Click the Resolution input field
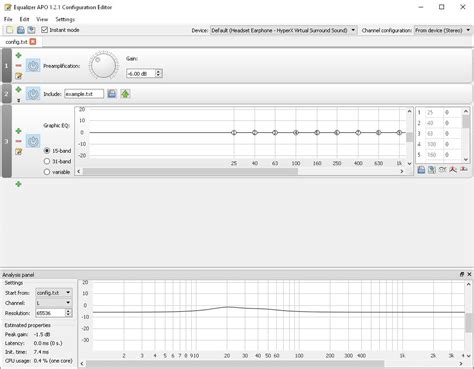Image resolution: width=474 pixels, height=369 pixels. [50, 313]
